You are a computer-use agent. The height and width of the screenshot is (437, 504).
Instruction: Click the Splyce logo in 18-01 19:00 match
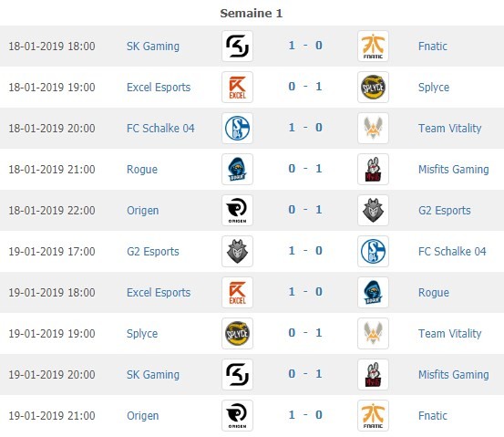[x=373, y=88]
